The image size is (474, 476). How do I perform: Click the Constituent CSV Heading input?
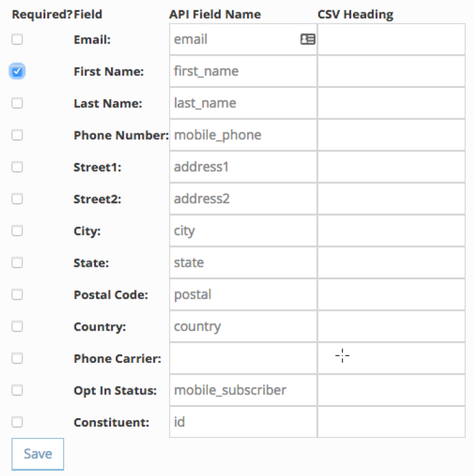click(x=391, y=422)
